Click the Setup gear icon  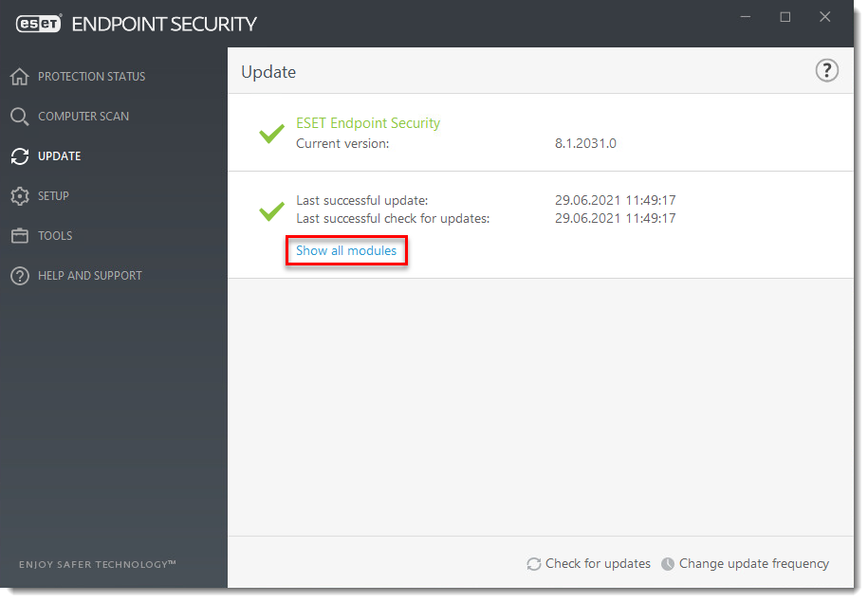[x=20, y=196]
